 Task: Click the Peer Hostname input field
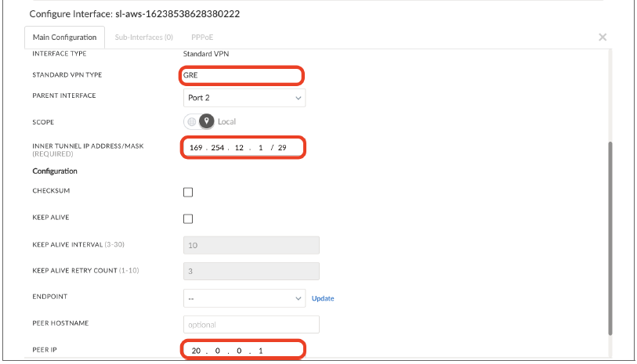point(251,324)
